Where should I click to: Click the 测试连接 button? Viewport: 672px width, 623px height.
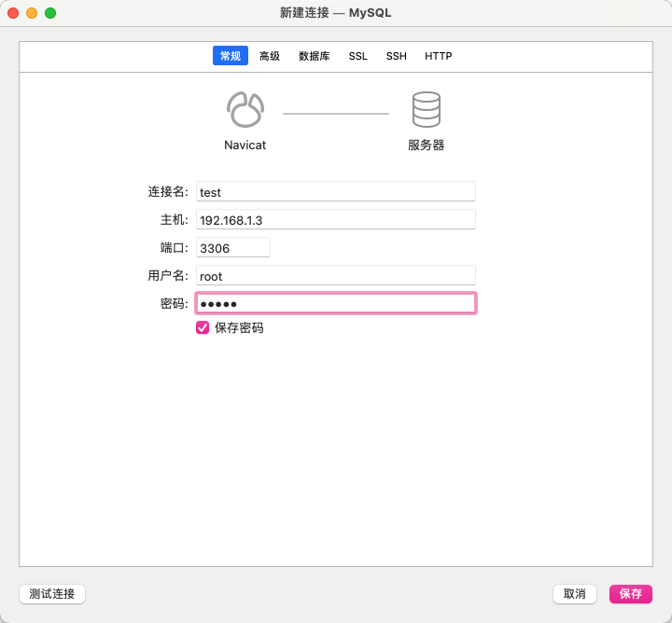click(x=52, y=594)
